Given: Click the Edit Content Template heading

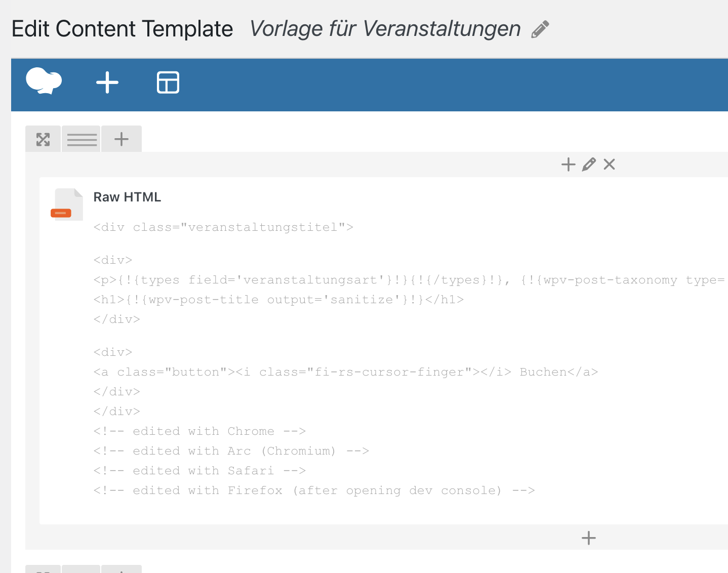Looking at the screenshot, I should click(x=123, y=29).
